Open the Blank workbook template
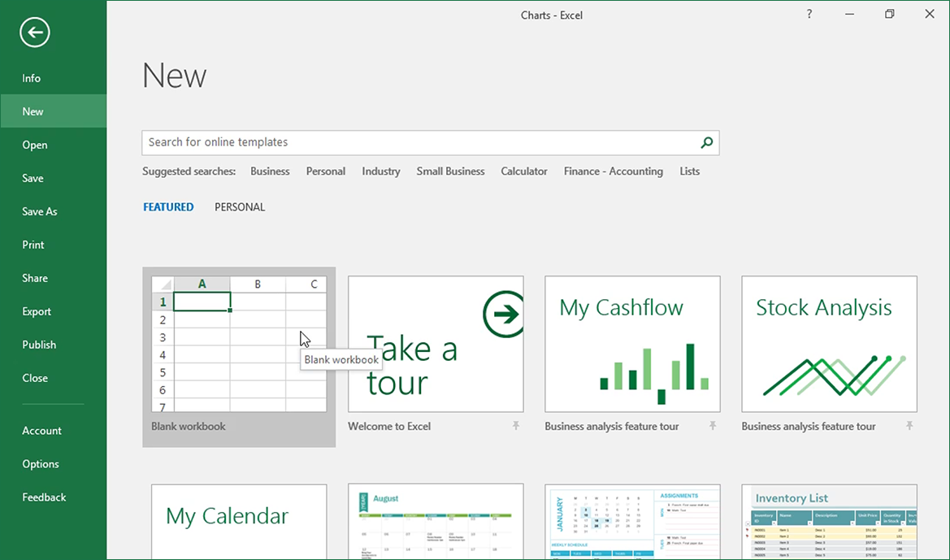The image size is (950, 560). 238,345
